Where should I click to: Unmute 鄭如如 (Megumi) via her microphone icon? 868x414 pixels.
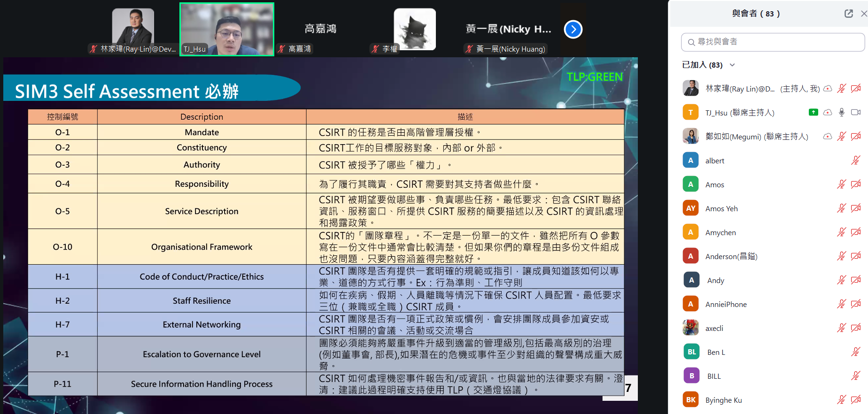[842, 136]
